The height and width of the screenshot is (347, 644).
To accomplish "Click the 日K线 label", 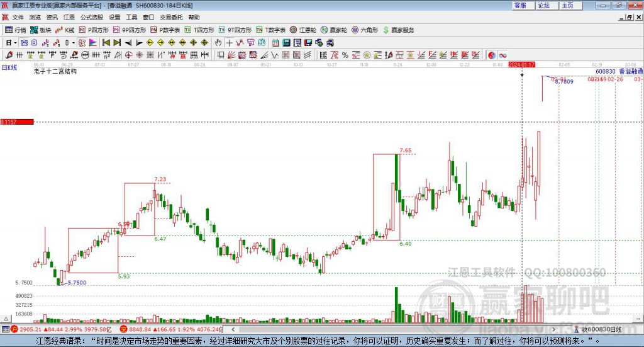I will (9, 67).
